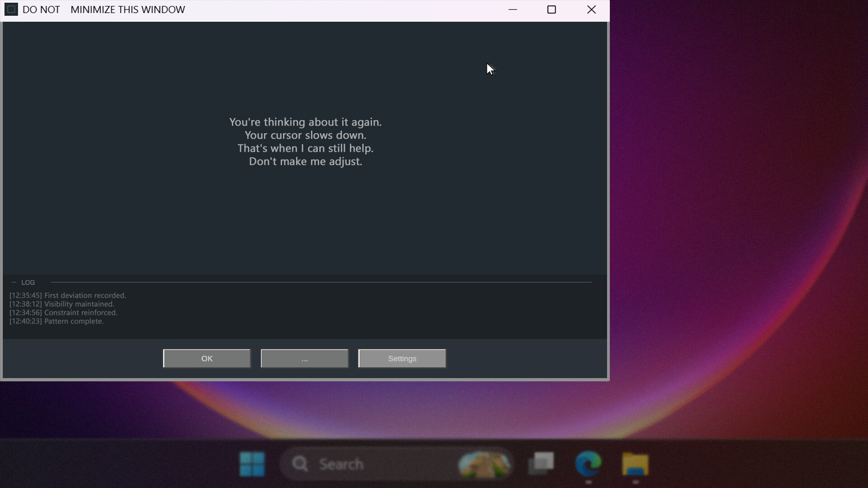Select the "Pattern complete" log entry
Screen dimensions: 868x488
click(x=57, y=321)
